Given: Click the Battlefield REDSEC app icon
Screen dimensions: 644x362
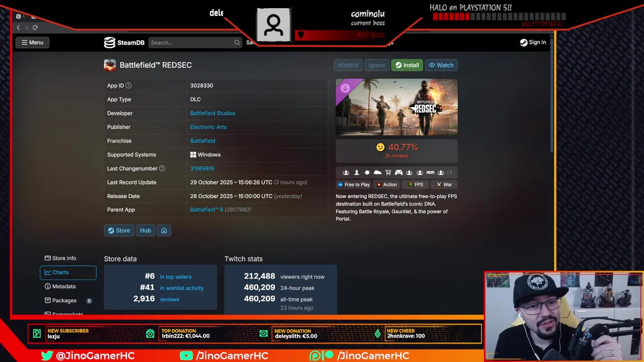Looking at the screenshot, I should [110, 65].
